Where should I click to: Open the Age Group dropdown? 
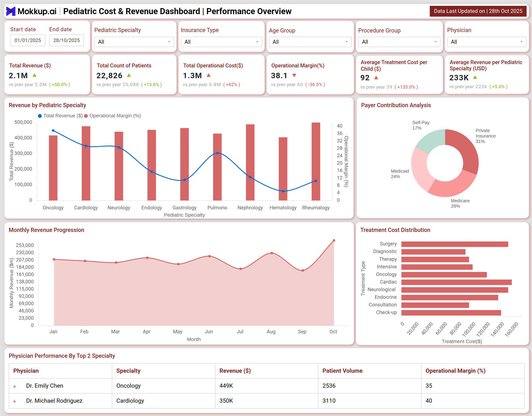310,42
